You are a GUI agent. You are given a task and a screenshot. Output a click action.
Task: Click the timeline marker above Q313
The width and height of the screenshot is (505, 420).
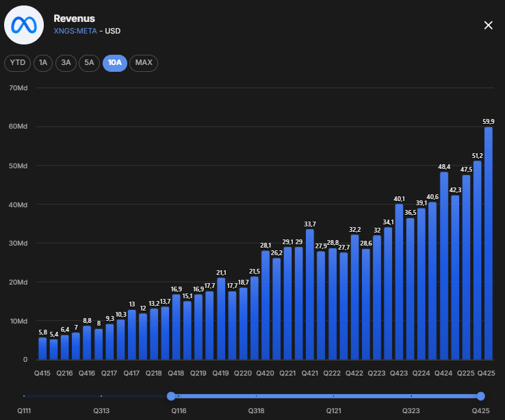coord(101,396)
